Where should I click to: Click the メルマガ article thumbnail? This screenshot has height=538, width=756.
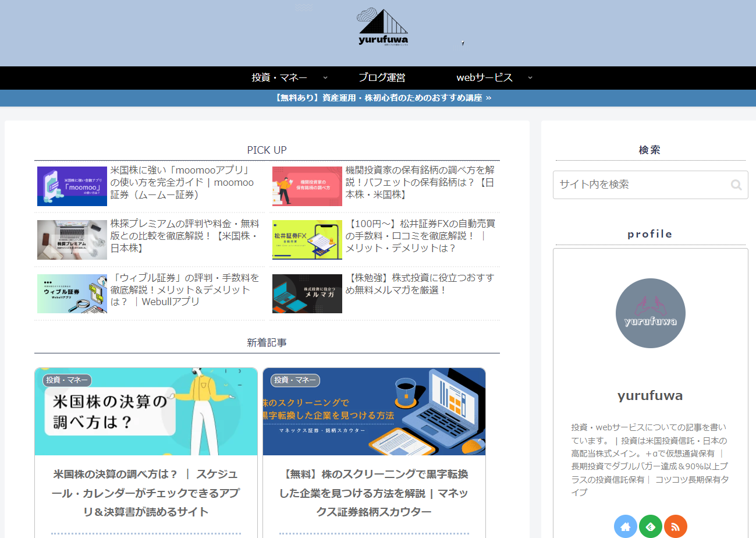pyautogui.click(x=307, y=293)
